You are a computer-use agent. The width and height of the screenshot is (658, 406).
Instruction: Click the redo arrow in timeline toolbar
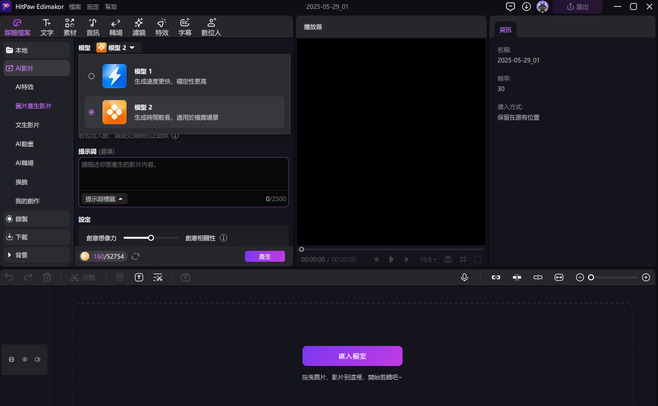28,278
